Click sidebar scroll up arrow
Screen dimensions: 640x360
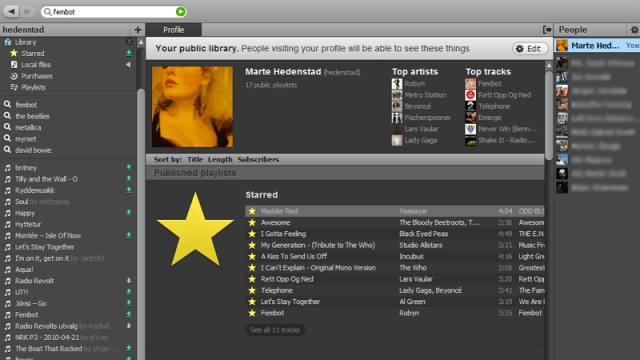141,42
